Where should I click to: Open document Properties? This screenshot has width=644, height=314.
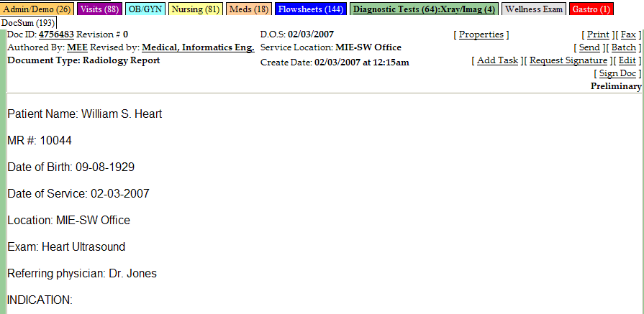(x=481, y=34)
